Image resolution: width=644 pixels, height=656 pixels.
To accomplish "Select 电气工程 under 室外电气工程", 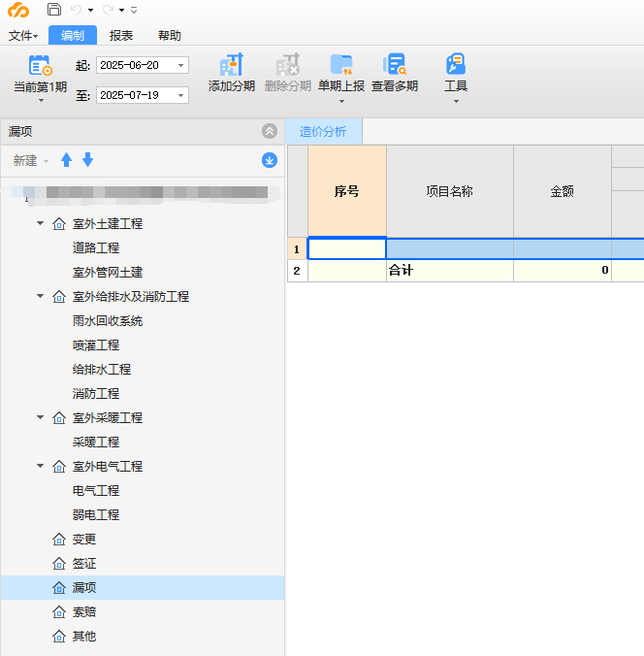I will pos(96,491).
